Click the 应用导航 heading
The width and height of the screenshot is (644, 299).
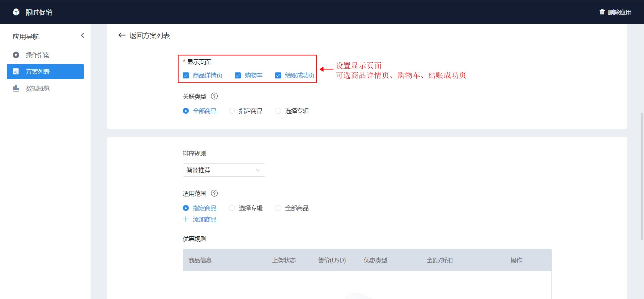(26, 37)
